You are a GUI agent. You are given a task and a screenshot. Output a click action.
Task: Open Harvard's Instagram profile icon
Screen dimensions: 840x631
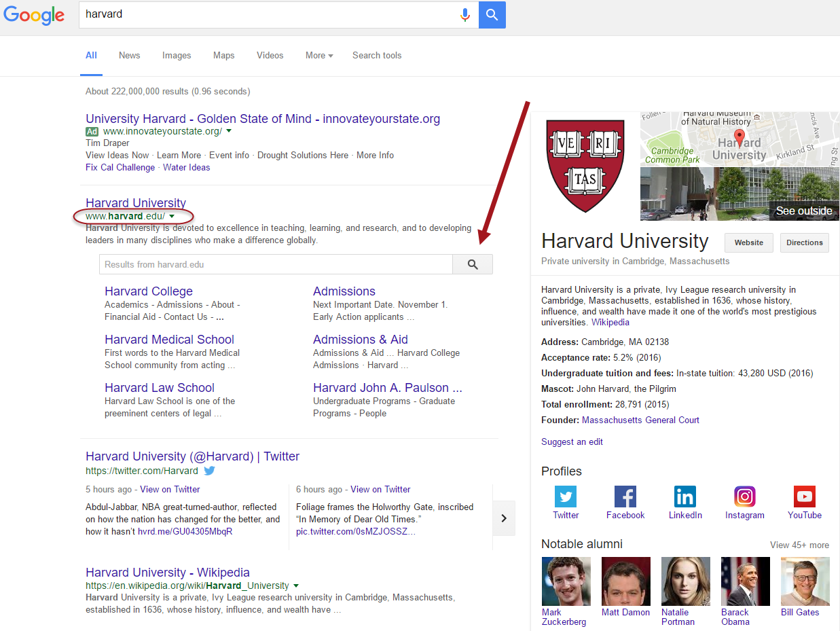pos(744,497)
